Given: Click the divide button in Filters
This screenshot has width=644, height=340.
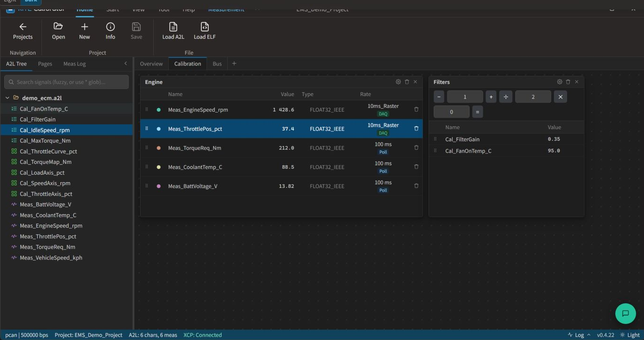Looking at the screenshot, I should pos(505,97).
